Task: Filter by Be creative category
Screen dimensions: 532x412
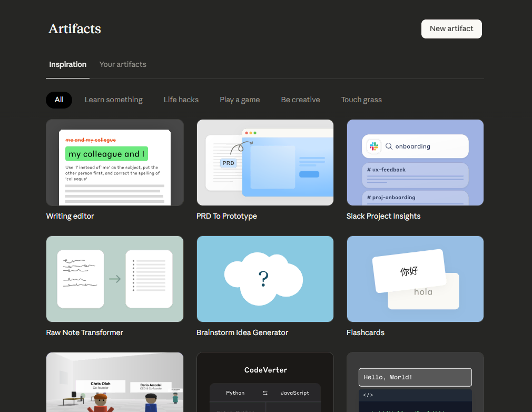Action: click(x=300, y=100)
